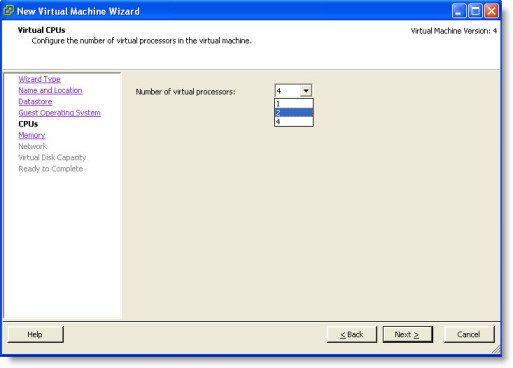Click the processors combo box value field

click(288, 91)
